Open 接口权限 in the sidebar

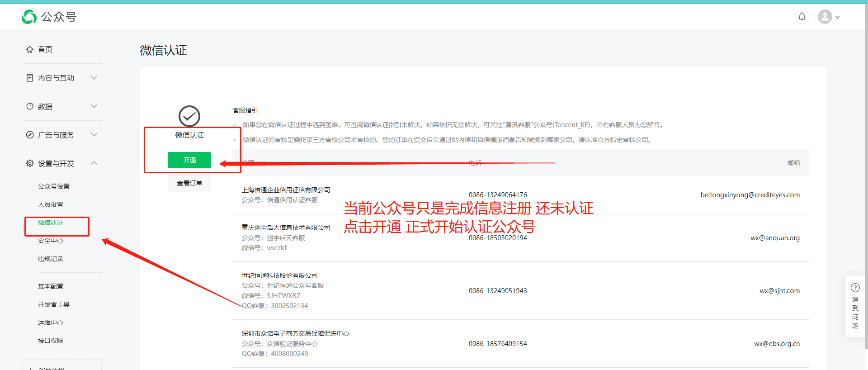click(x=51, y=341)
